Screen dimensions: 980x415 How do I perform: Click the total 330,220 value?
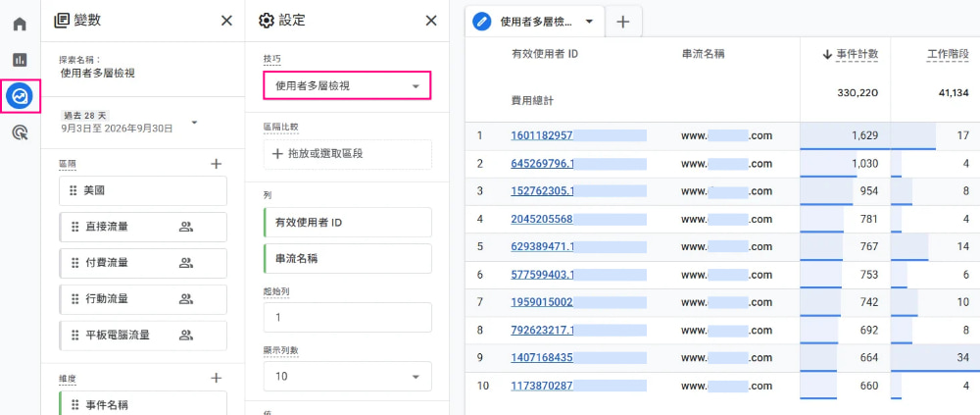(857, 92)
